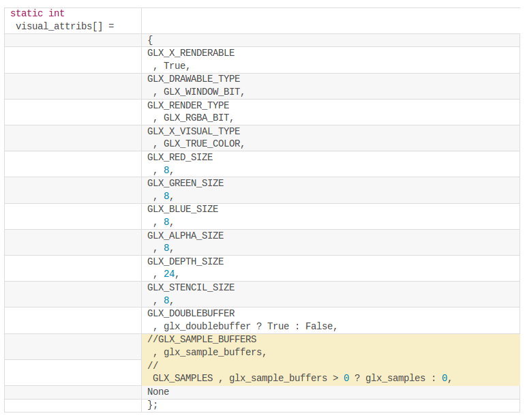
Task: Select the 'static int' keyword text
Action: coord(37,13)
